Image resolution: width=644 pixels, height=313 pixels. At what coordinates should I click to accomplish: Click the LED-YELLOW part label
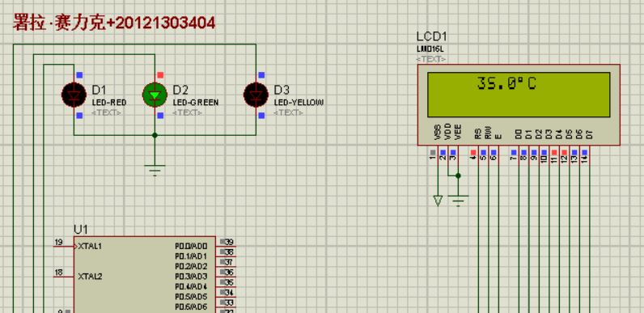299,102
